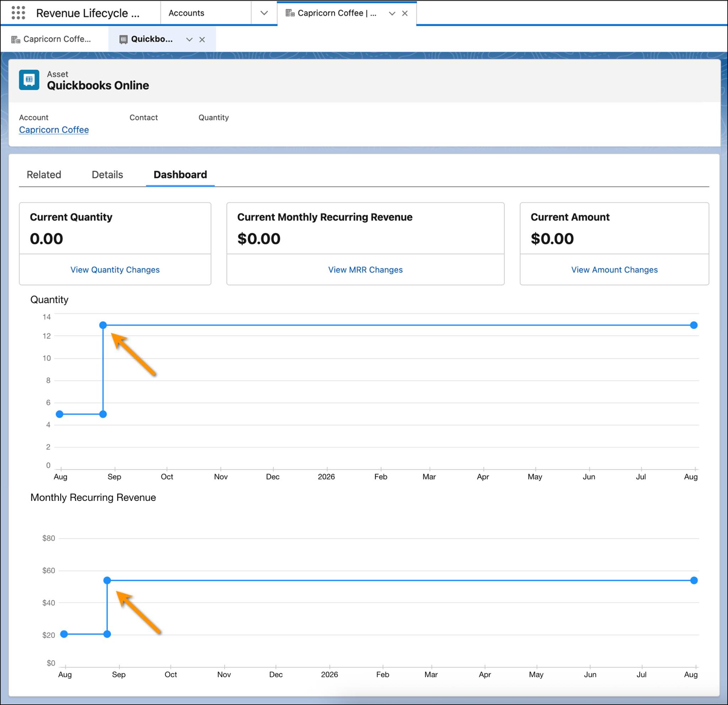Image resolution: width=728 pixels, height=705 pixels.
Task: Click the $80 axis label on the MRR chart
Action: [x=49, y=538]
